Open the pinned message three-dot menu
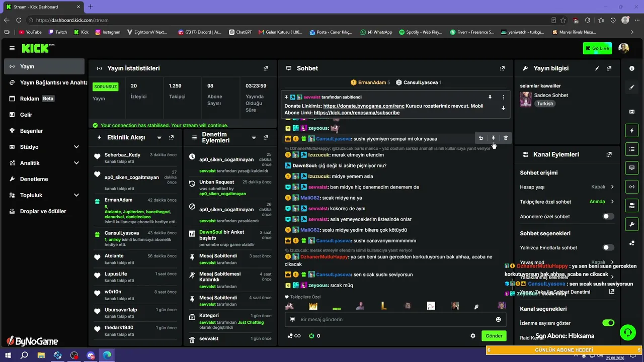Image resolution: width=644 pixels, height=362 pixels. pyautogui.click(x=503, y=97)
